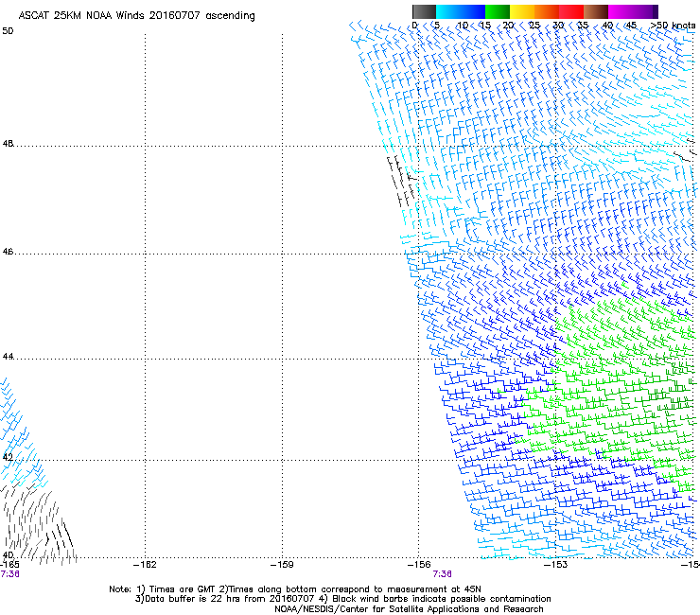Click the "NOAA/NESDIS/Center for Satellite Applications and Research" credit
The width and height of the screenshot is (700, 615).
pos(409,609)
